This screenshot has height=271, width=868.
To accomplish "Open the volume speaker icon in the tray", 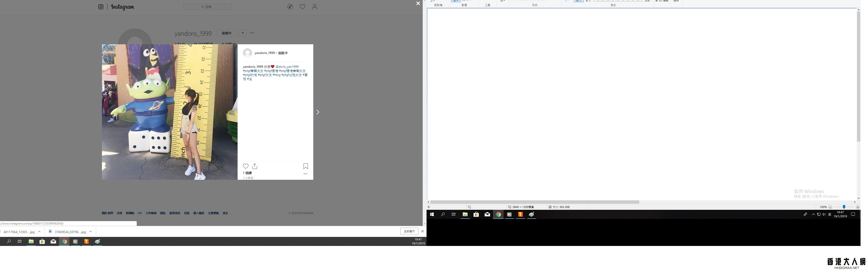I will pos(824,215).
